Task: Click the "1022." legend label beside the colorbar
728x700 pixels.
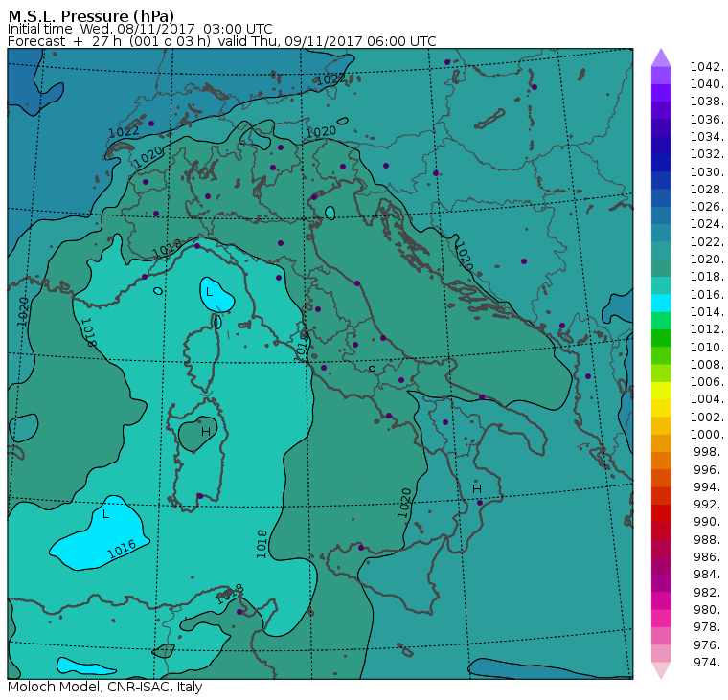Action: point(707,241)
